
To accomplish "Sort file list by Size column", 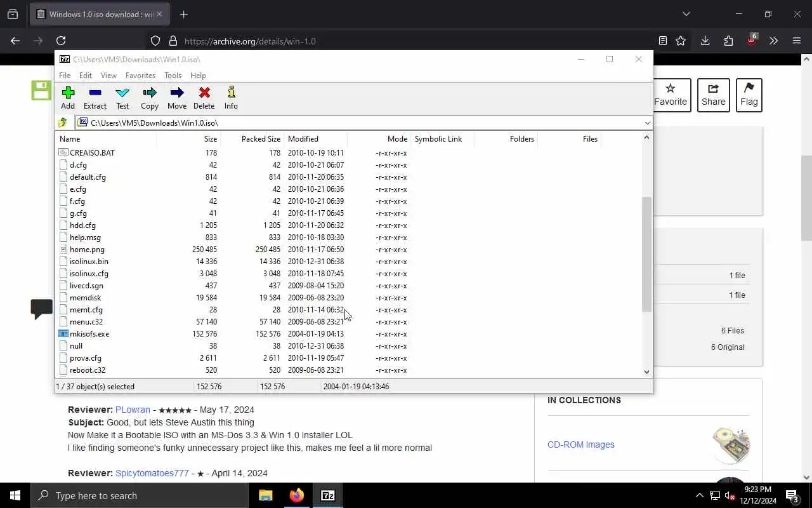I will pyautogui.click(x=188, y=138).
